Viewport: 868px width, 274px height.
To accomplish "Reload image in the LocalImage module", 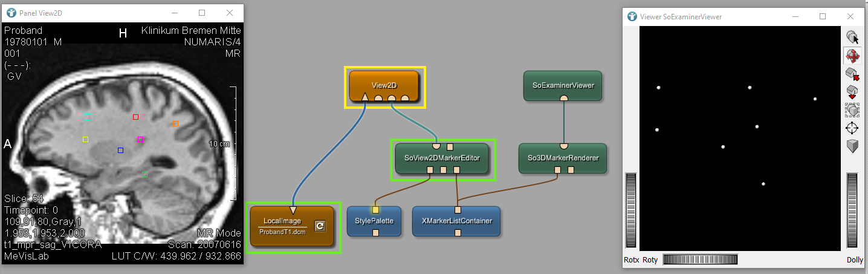I will click(320, 226).
